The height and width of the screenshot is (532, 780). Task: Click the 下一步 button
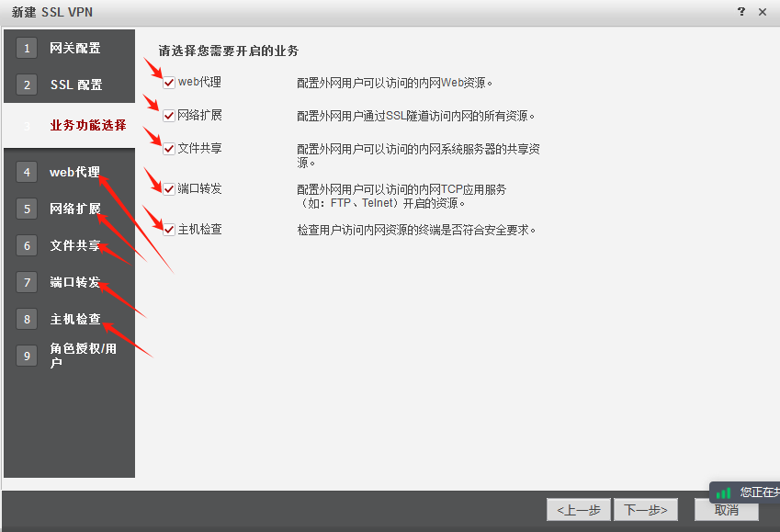(x=645, y=509)
